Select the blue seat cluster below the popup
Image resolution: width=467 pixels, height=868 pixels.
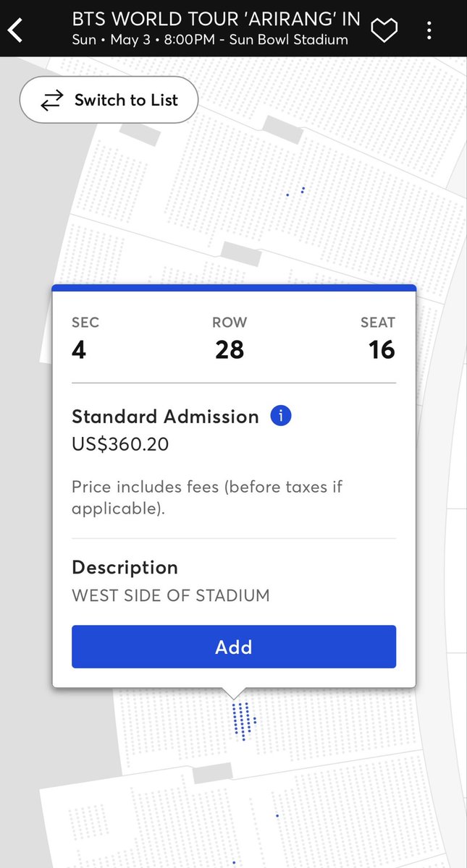coord(242,718)
